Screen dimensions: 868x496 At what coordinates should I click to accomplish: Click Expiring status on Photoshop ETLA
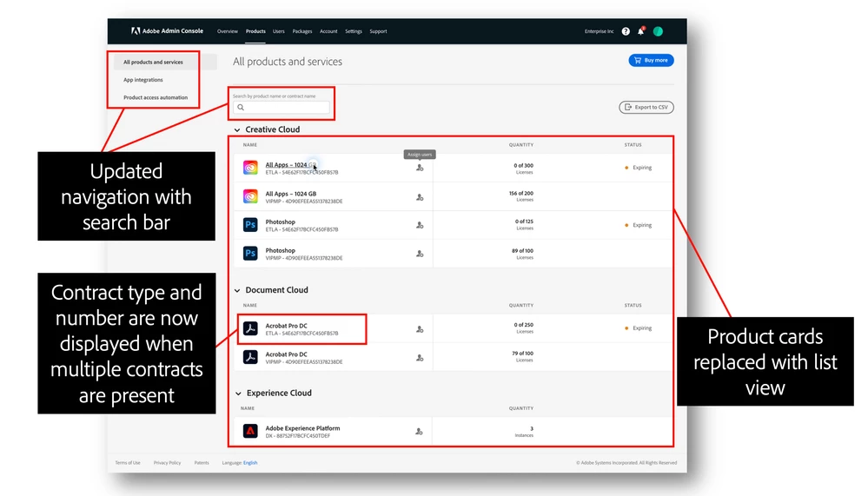click(639, 225)
